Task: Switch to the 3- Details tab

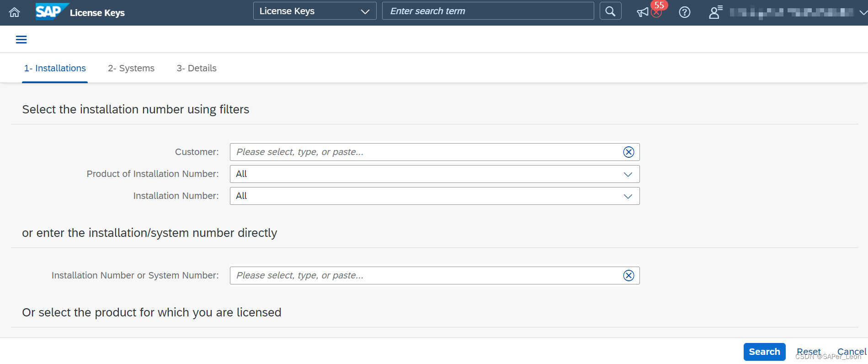Action: coord(197,68)
